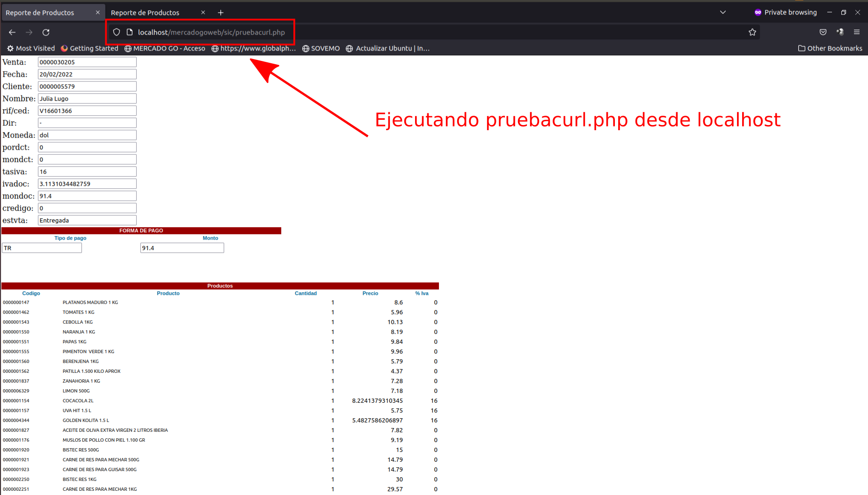Open the Most Visited bookmarks folder
The height and width of the screenshot is (495, 868).
pyautogui.click(x=31, y=48)
